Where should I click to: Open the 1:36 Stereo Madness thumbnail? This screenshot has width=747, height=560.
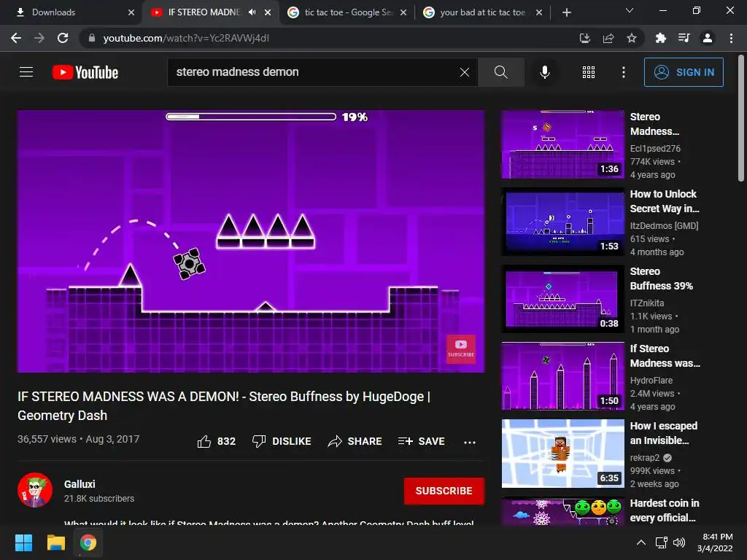(x=562, y=144)
